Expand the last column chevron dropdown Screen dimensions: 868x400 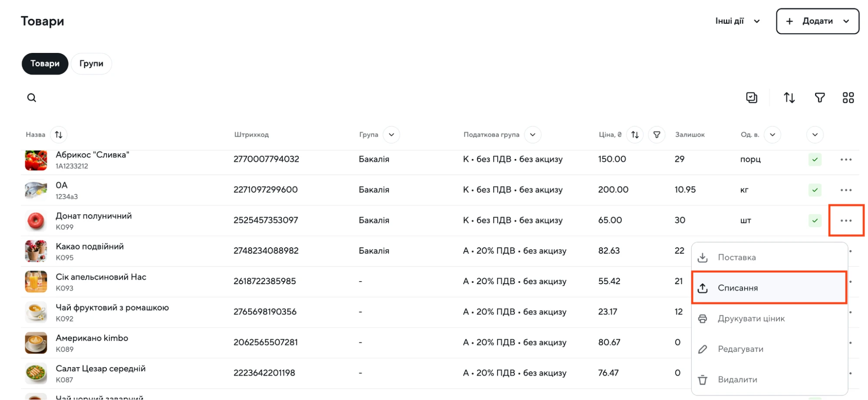click(815, 135)
